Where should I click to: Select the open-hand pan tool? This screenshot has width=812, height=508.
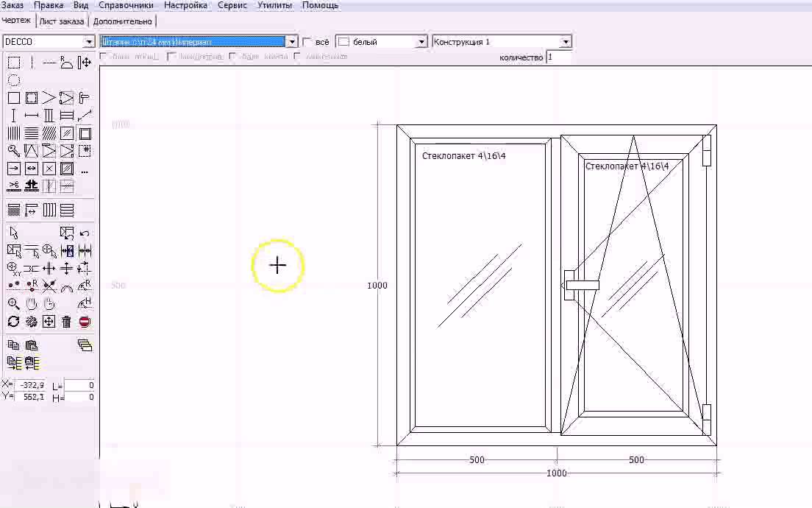[x=32, y=304]
